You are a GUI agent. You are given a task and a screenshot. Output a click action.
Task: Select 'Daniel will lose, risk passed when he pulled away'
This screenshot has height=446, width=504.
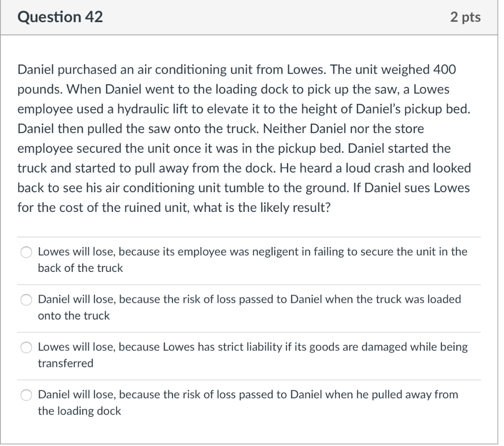click(x=26, y=395)
